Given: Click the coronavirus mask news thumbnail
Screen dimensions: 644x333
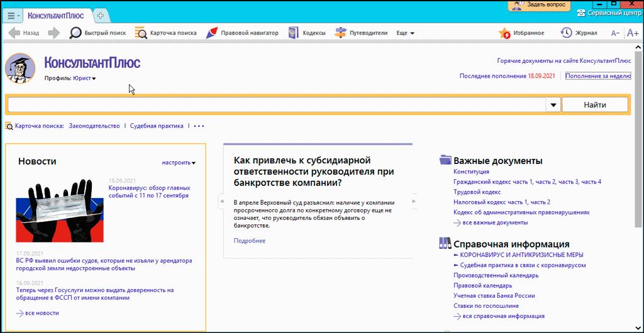Looking at the screenshot, I should [60, 210].
